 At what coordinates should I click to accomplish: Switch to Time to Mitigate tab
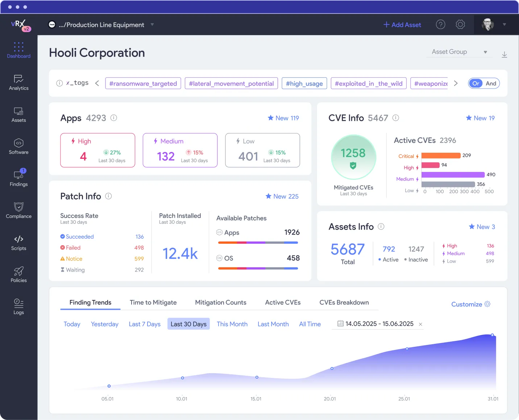(153, 302)
